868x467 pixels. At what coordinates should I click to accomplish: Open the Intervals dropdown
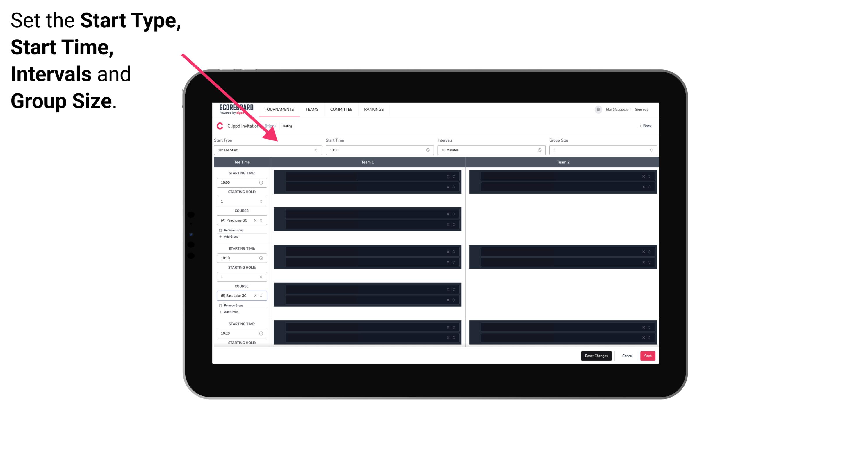[489, 150]
